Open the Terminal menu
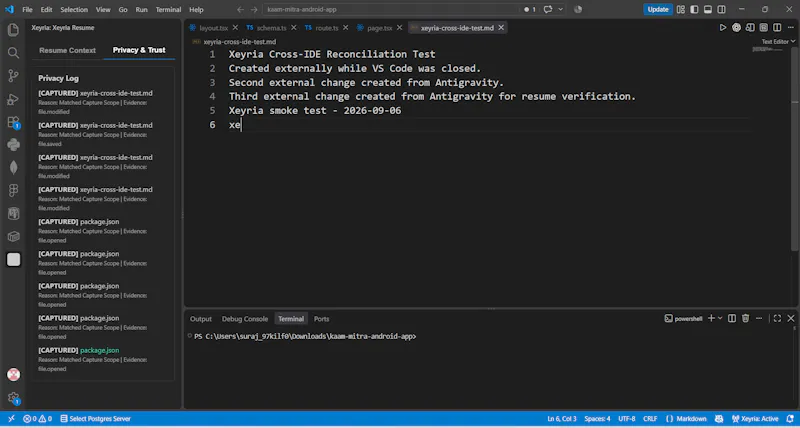 168,9
